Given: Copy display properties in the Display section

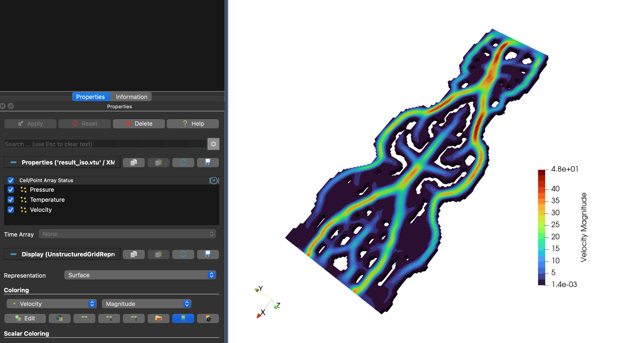Looking at the screenshot, I should click(x=134, y=254).
